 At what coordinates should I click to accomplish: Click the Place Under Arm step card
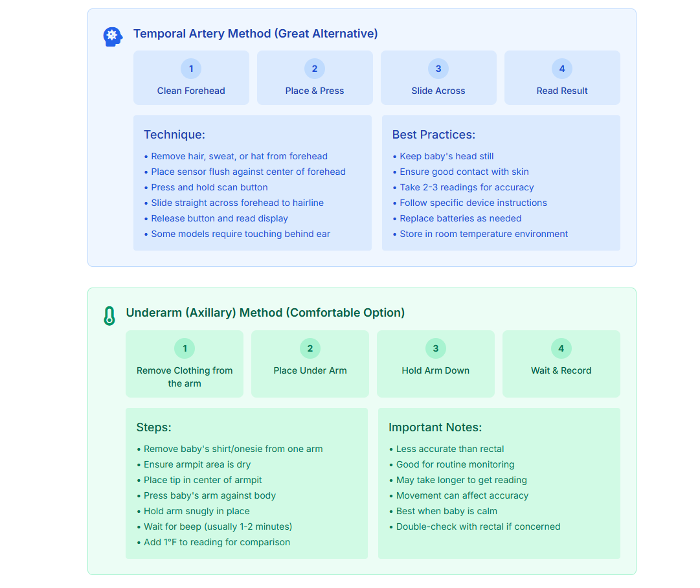tap(310, 364)
